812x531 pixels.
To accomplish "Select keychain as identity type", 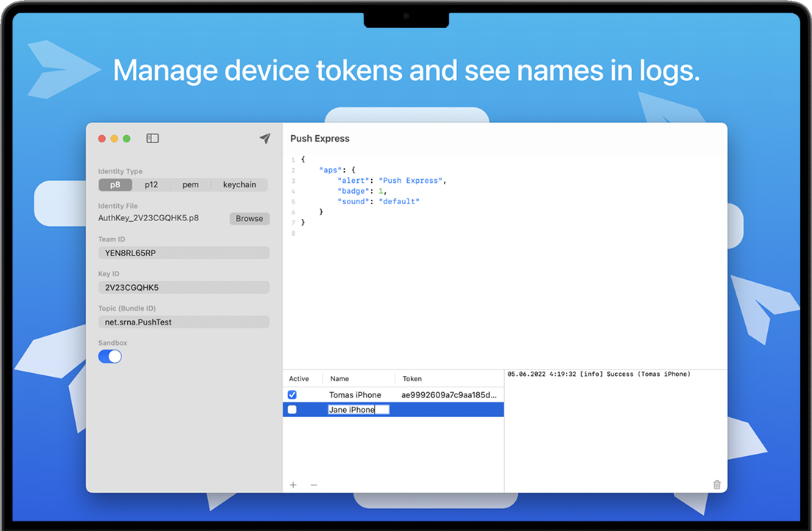I will [x=240, y=185].
